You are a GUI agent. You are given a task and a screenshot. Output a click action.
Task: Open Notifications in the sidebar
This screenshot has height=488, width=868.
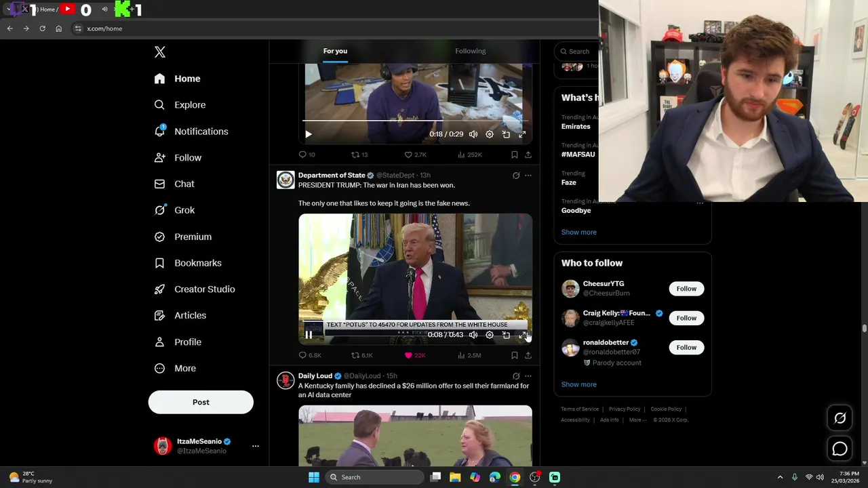click(191, 131)
